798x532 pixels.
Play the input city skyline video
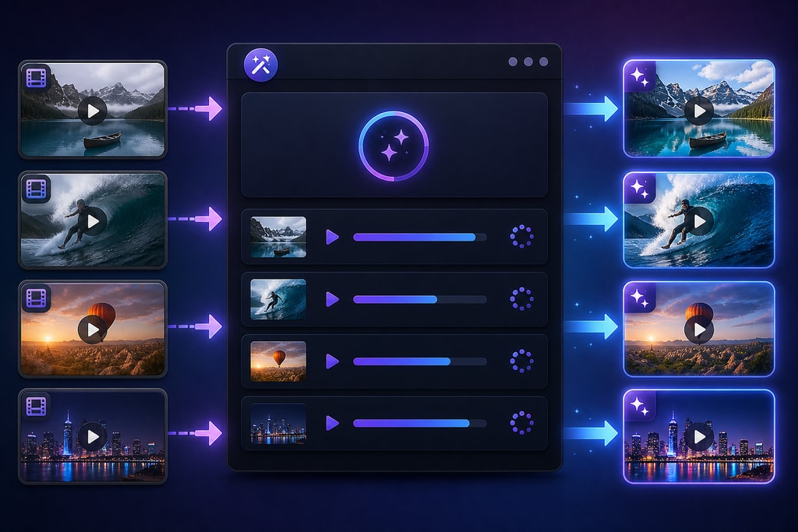click(x=93, y=436)
